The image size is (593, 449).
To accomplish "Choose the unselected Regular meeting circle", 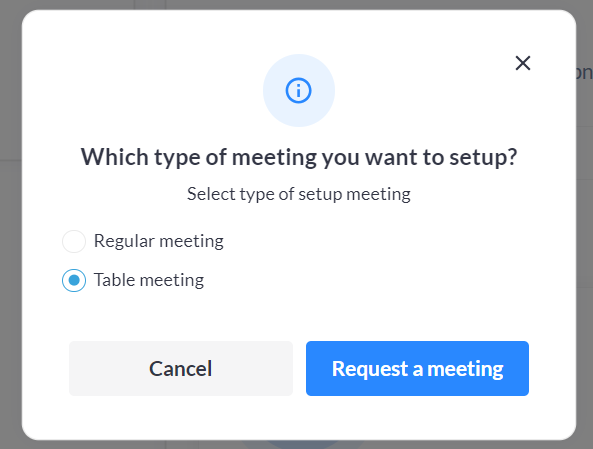I will [74, 241].
